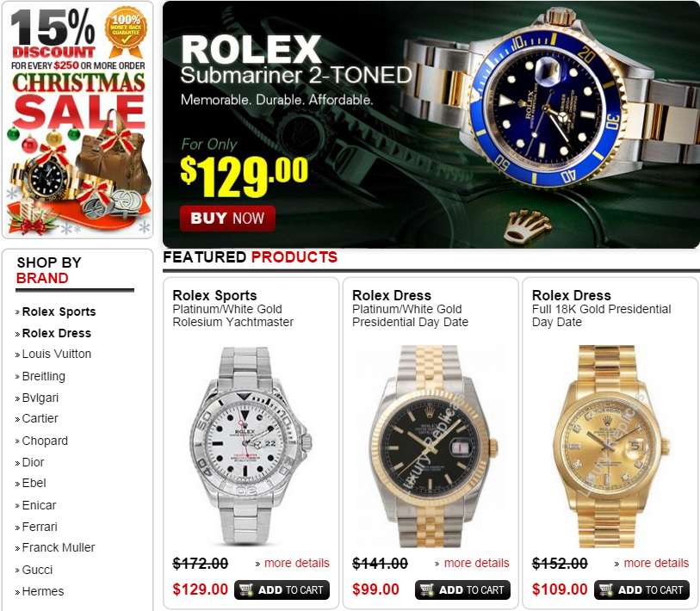Open the Franck Muller brand page

pyautogui.click(x=58, y=547)
